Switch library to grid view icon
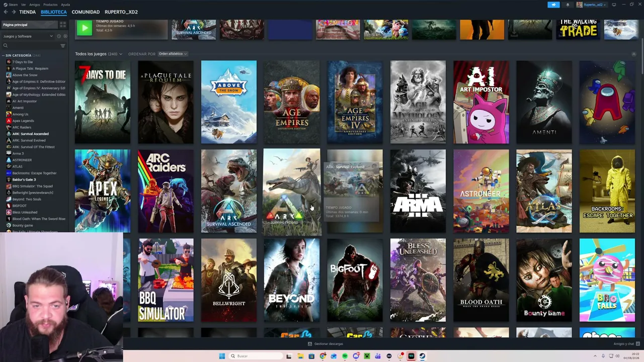This screenshot has height=362, width=644. 63,25
